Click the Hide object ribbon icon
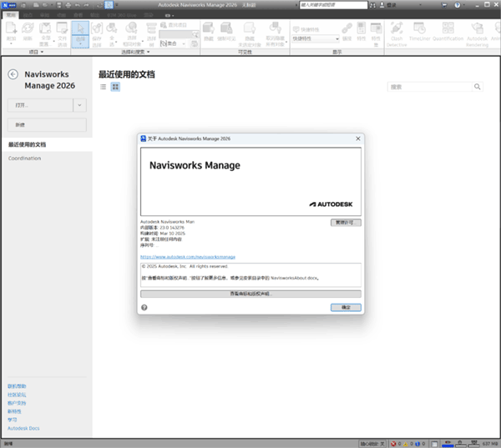The height and width of the screenshot is (448, 501). click(208, 28)
